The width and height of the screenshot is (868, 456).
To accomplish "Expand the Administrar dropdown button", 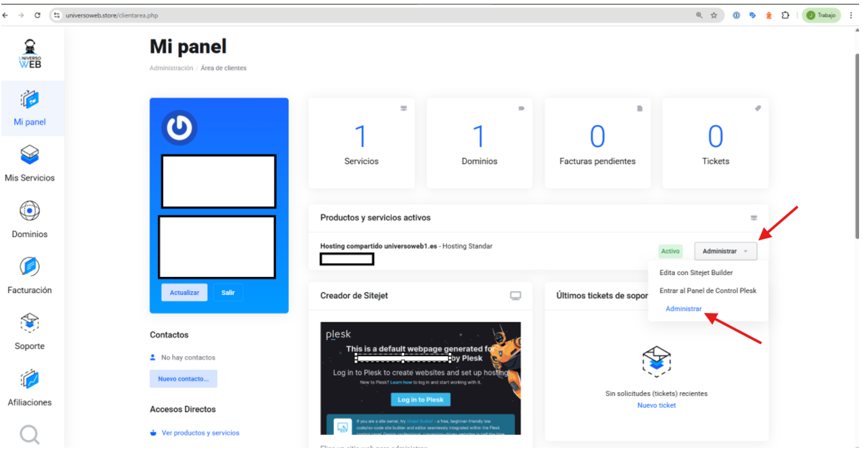I will [725, 252].
